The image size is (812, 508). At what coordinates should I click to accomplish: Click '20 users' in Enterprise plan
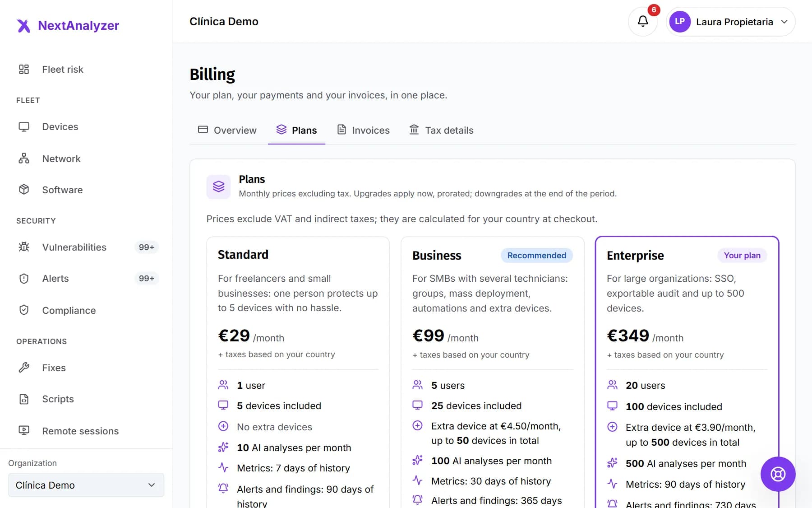645,385
